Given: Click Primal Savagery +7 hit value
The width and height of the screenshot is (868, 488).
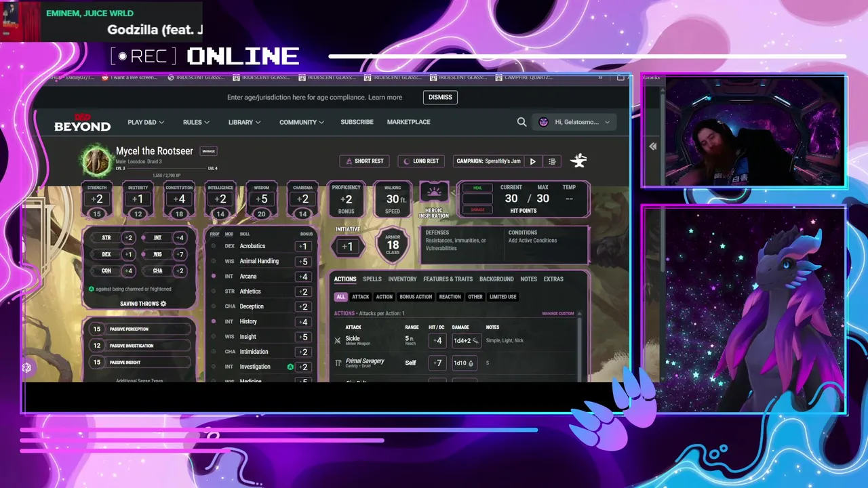Looking at the screenshot, I should 437,363.
